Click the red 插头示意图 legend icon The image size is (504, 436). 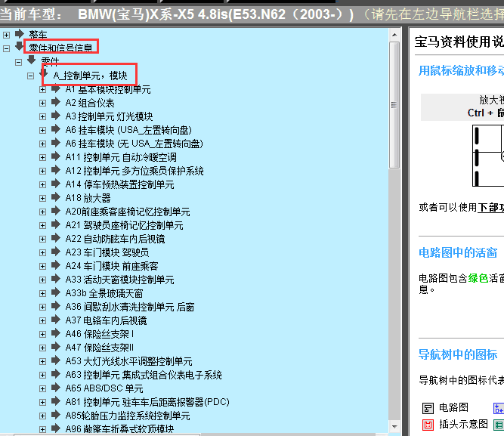tap(428, 425)
